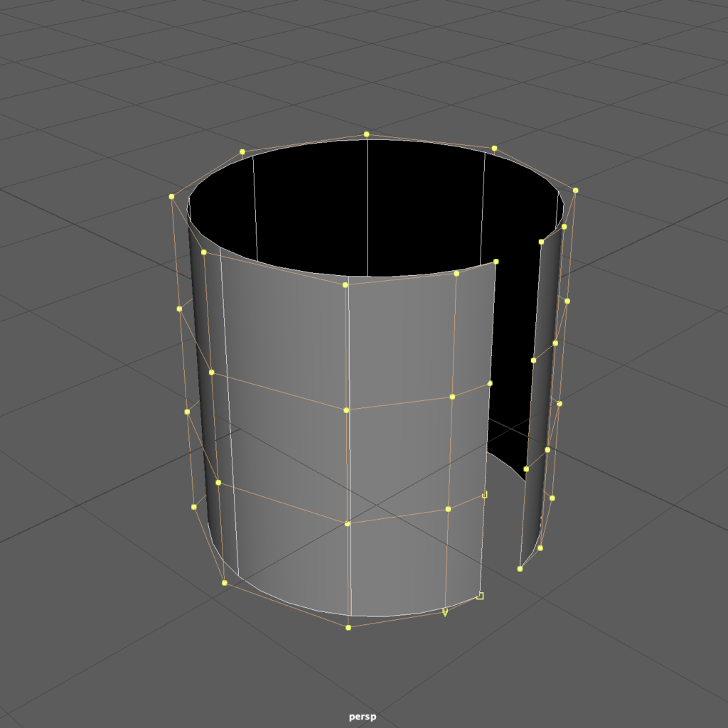Pick the top corner CV of the open seam edge
Viewport: 728px width, 728px height.
496,262
